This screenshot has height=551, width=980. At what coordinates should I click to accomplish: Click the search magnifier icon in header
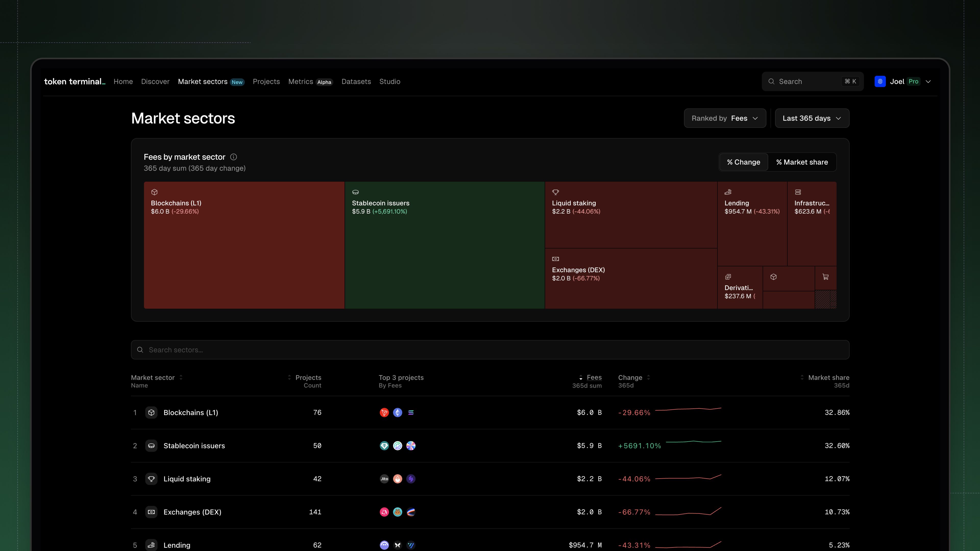pos(771,81)
